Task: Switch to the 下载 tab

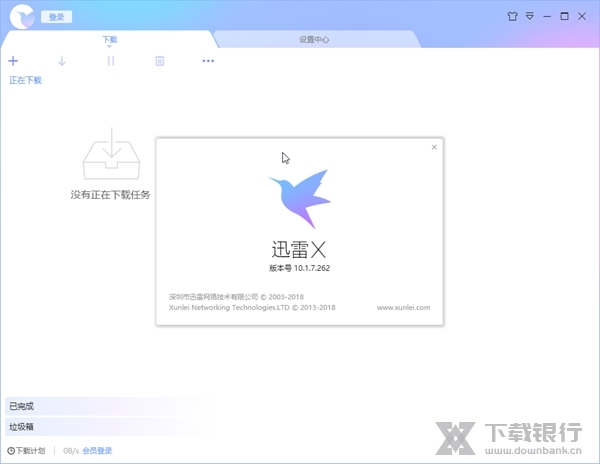Action: coord(109,39)
